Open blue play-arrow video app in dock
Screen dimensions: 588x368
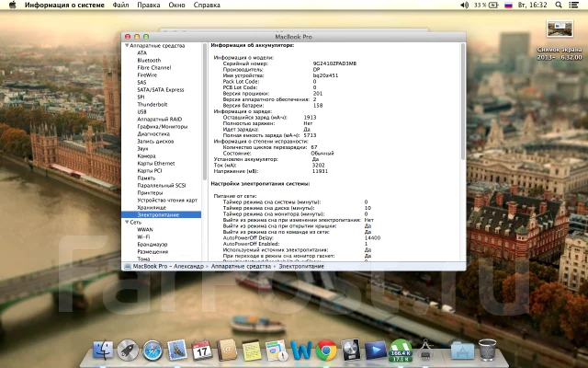point(376,351)
